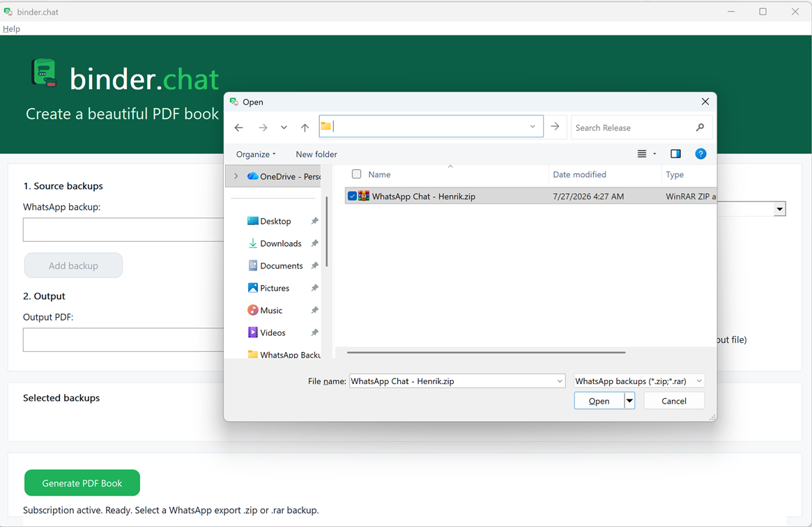Viewport: 812px width, 527px height.
Task: Click Add backup in binder.chat window
Action: (x=74, y=266)
